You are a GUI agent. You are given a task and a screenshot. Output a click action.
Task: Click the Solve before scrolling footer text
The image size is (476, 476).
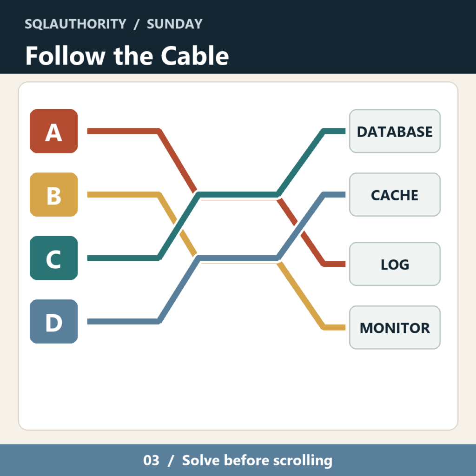click(x=257, y=460)
